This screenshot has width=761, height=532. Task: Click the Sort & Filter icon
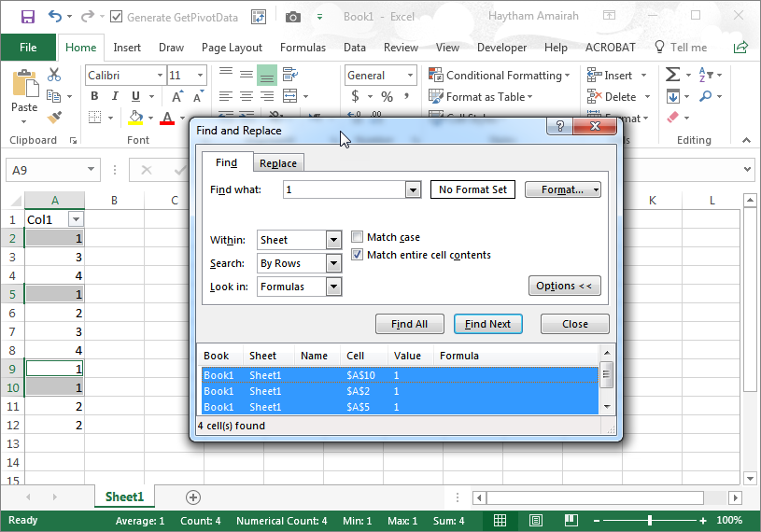click(706, 75)
